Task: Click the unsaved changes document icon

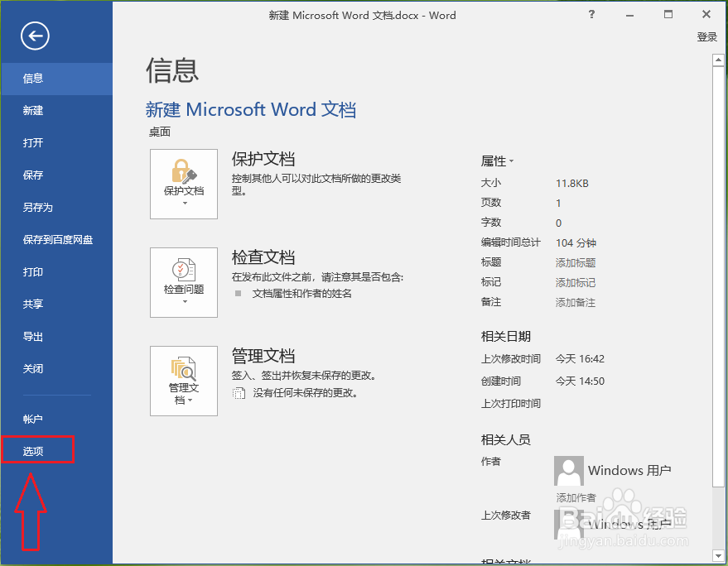Action: coord(239,393)
